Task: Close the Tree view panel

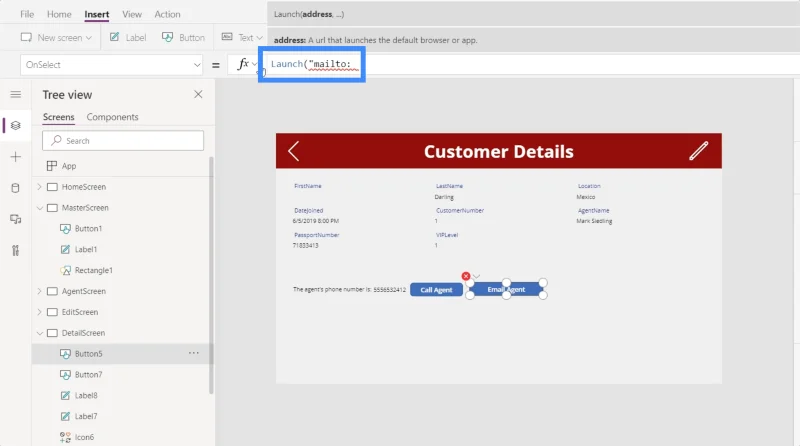Action: (198, 94)
